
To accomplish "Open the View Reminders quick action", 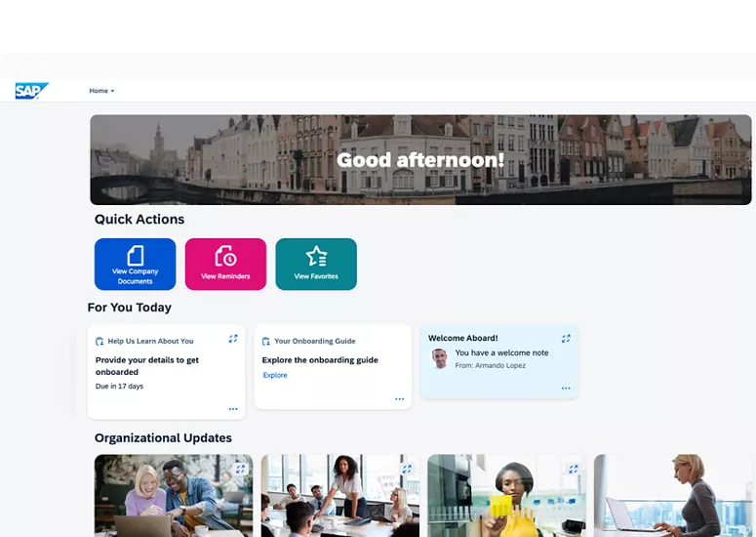I will pos(225,264).
